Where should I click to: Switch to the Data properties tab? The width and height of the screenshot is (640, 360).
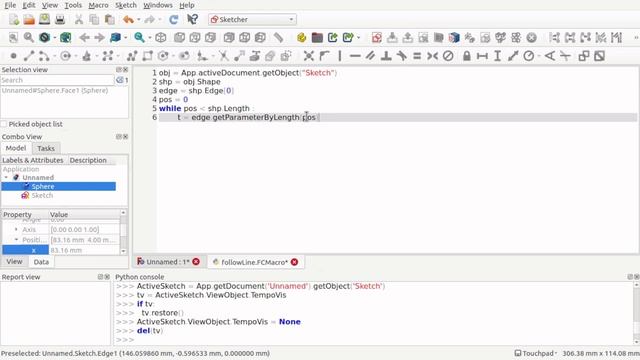41,262
